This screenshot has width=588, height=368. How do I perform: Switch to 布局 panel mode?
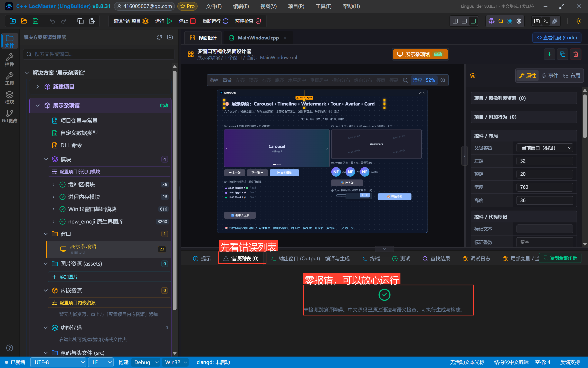[572, 76]
